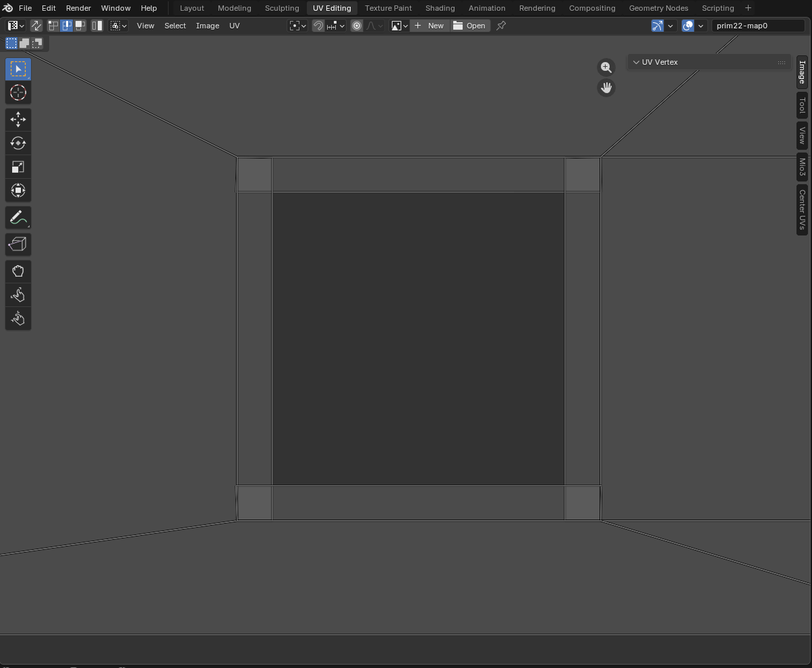This screenshot has height=668, width=812.
Task: Toggle UV sync selection
Action: pyautogui.click(x=36, y=26)
